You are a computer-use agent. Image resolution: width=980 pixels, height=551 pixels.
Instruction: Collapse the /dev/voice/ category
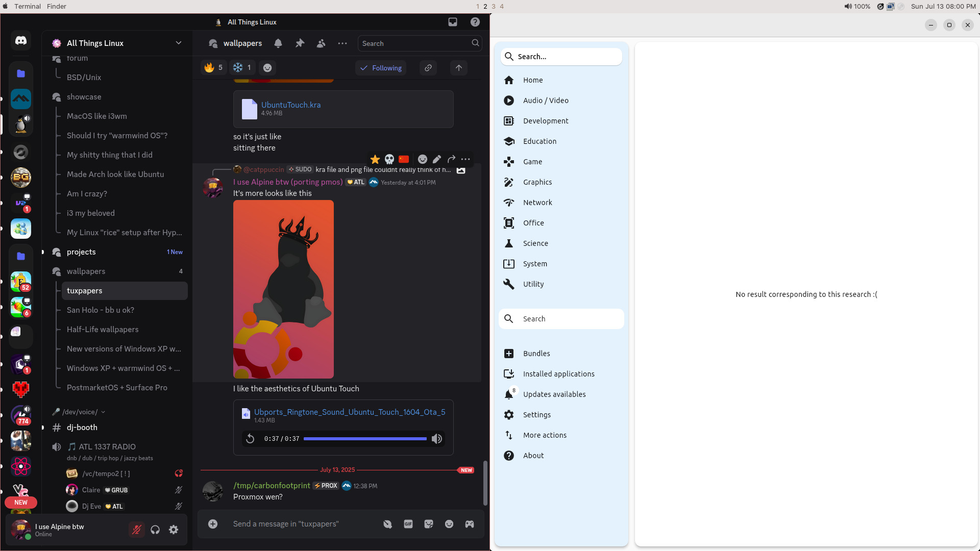[79, 412]
